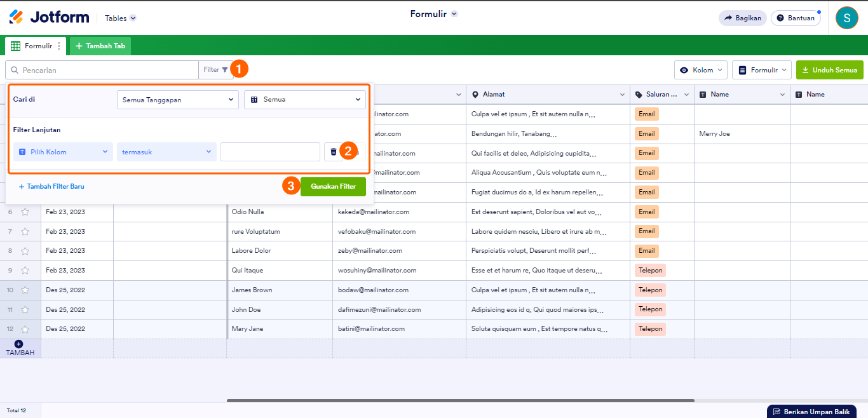
Task: Click the Odio Nulla name cell
Action: [280, 212]
